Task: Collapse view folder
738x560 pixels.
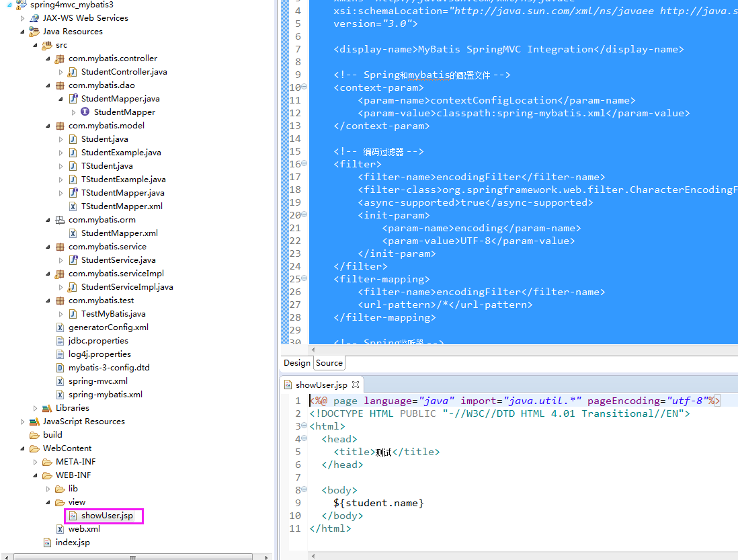Action: pos(48,502)
